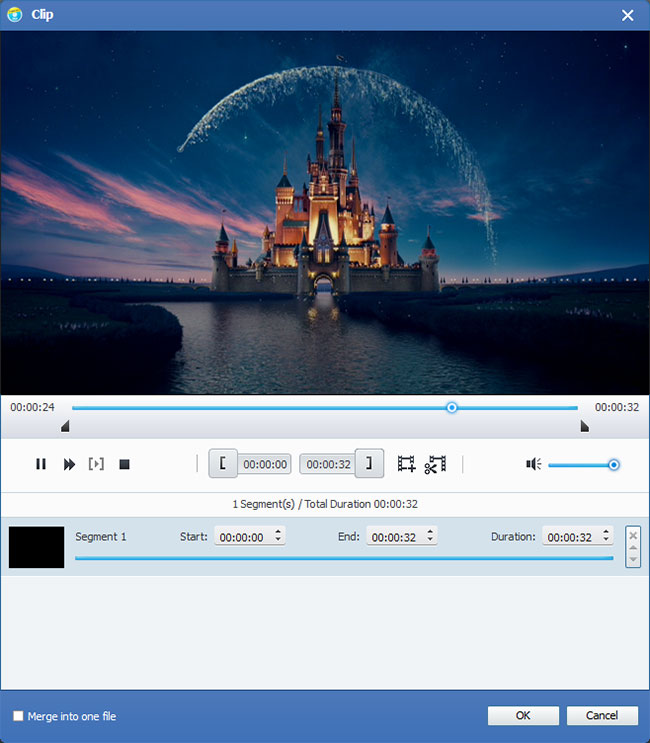
Task: Mute the audio with the speaker icon
Action: pos(533,464)
